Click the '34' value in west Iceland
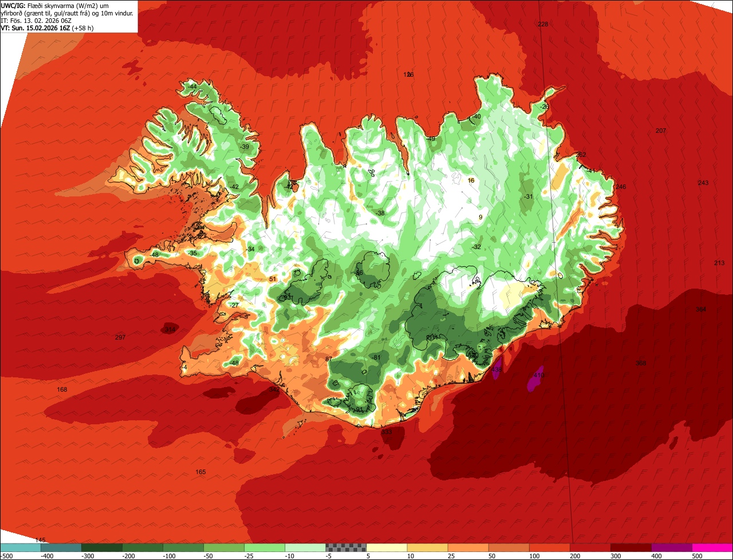 pos(251,250)
